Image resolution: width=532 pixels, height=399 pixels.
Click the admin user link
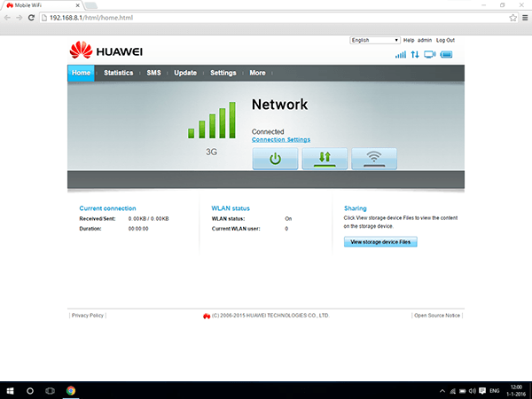click(x=425, y=41)
